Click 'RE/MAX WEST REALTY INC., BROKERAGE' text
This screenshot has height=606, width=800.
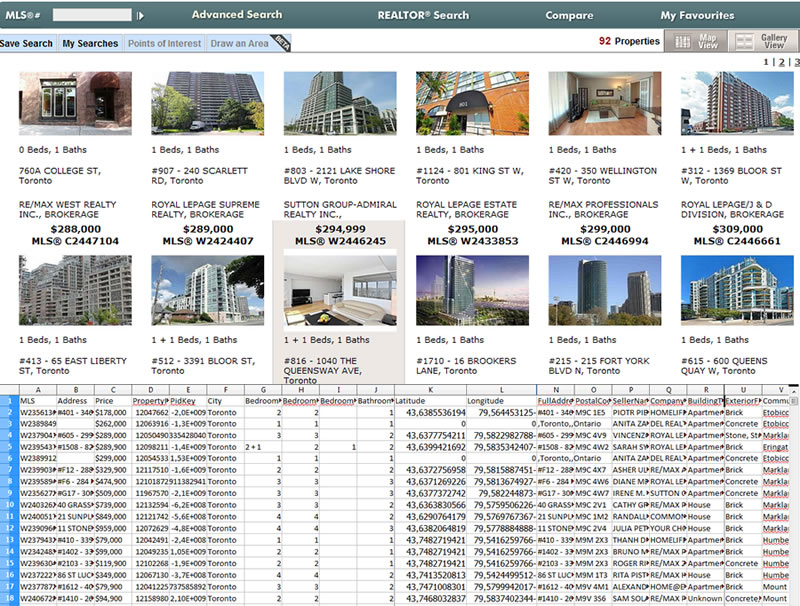[x=68, y=209]
